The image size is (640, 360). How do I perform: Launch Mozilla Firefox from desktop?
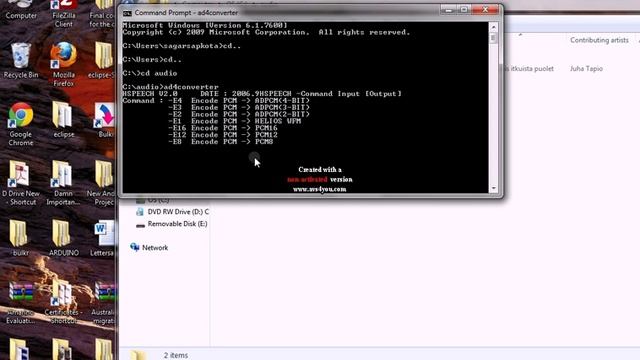63,64
